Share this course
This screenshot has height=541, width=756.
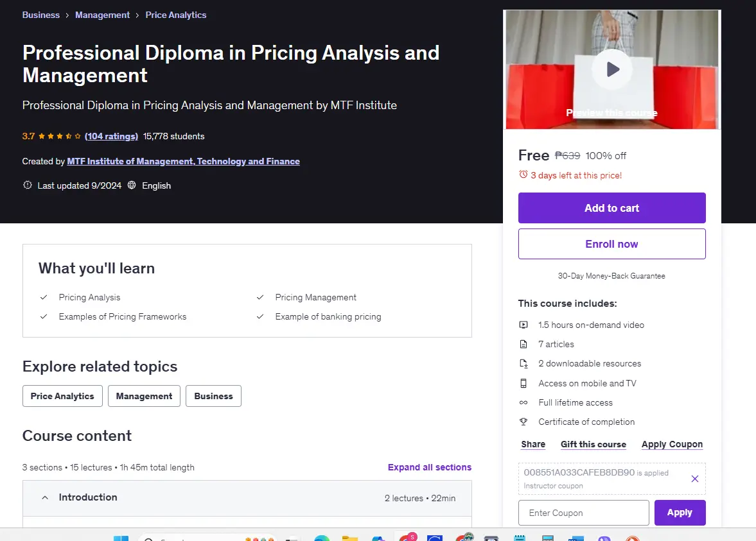click(533, 444)
